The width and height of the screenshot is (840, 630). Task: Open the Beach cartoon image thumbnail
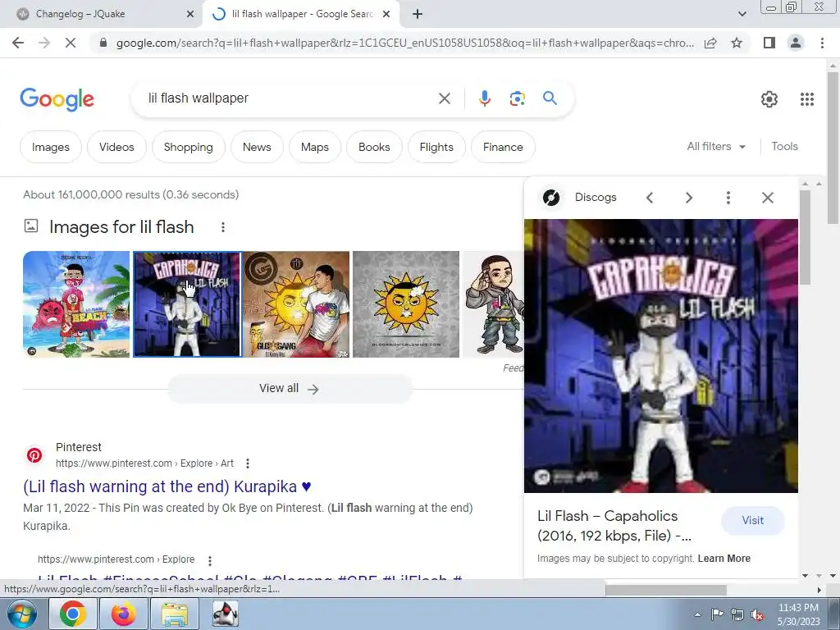[x=76, y=304]
